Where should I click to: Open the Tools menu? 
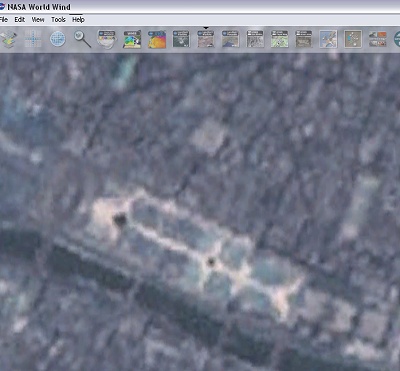coord(58,20)
